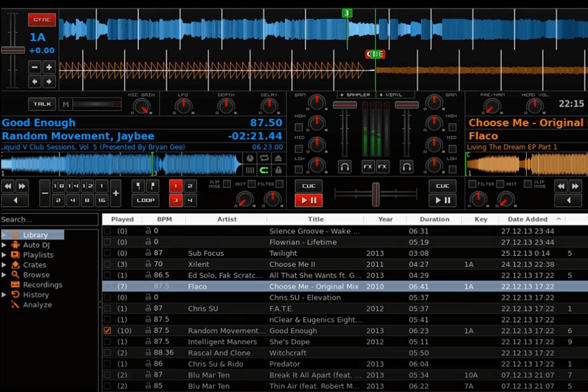
Task: Expand the Playlists tree node
Action: coord(4,255)
